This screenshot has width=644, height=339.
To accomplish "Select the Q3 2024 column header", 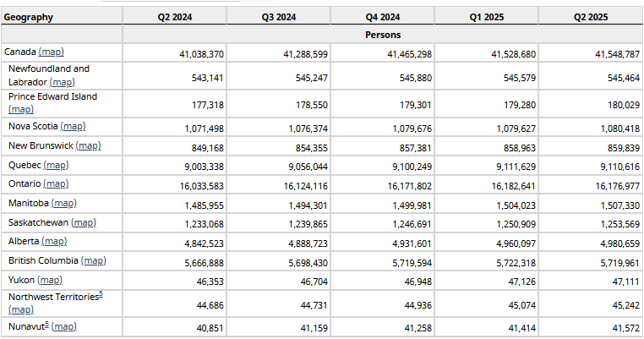I will tap(279, 17).
